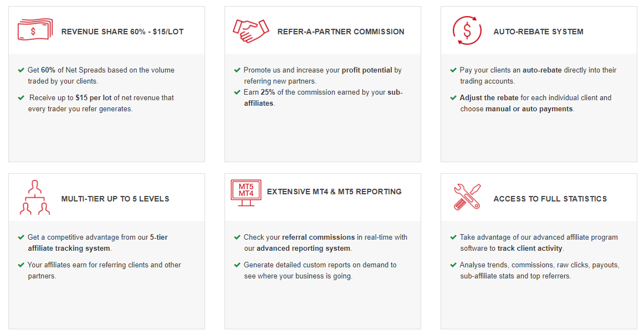644x336 pixels.
Task: Click the multi-tier people hierarchy icon
Action: pos(35,197)
